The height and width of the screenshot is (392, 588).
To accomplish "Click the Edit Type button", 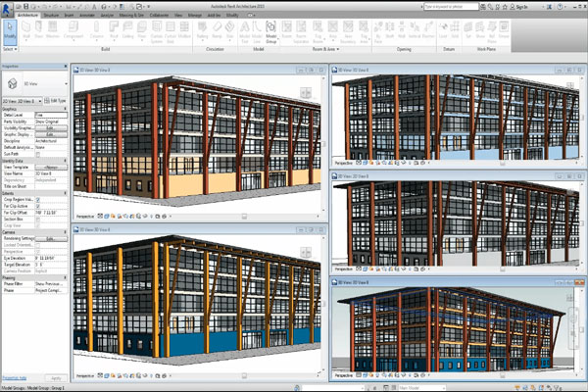I will pos(55,101).
